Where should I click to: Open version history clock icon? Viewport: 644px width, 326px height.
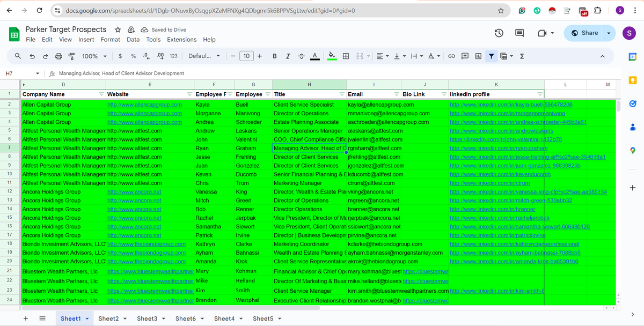pos(499,33)
